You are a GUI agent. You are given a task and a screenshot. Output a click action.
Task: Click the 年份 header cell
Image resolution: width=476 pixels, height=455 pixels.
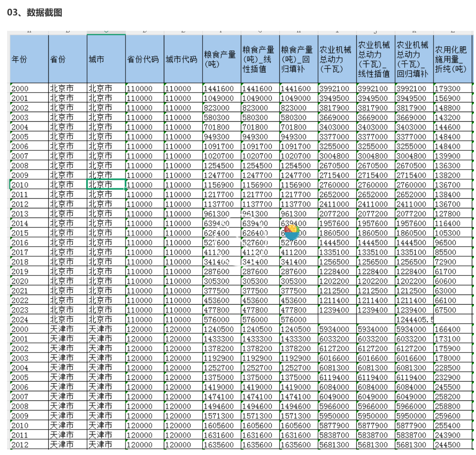click(x=29, y=59)
